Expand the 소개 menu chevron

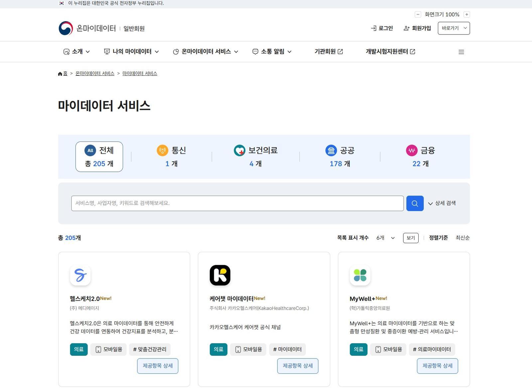[88, 52]
